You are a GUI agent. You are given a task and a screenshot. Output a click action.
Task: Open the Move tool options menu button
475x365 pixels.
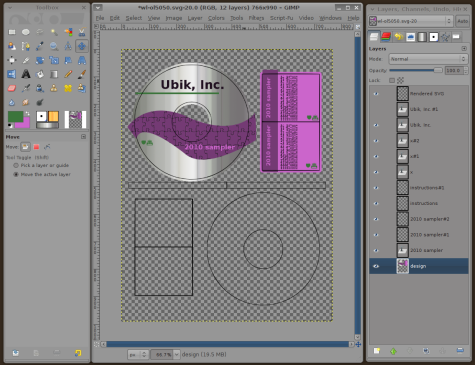coord(84,137)
